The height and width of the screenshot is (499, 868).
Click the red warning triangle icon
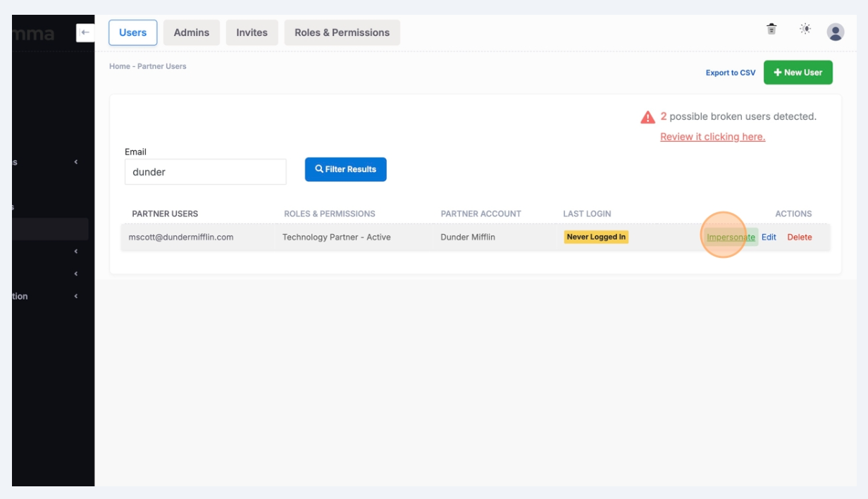(x=647, y=117)
